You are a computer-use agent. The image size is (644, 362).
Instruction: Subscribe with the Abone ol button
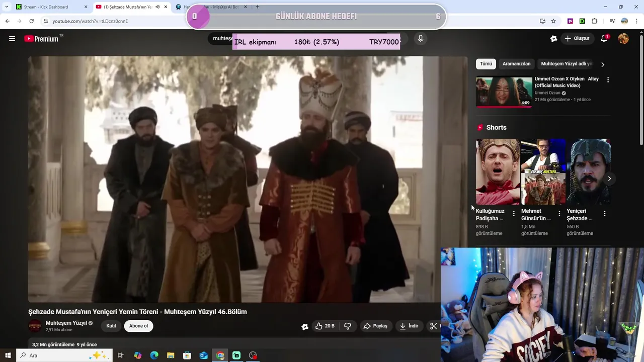(138, 326)
